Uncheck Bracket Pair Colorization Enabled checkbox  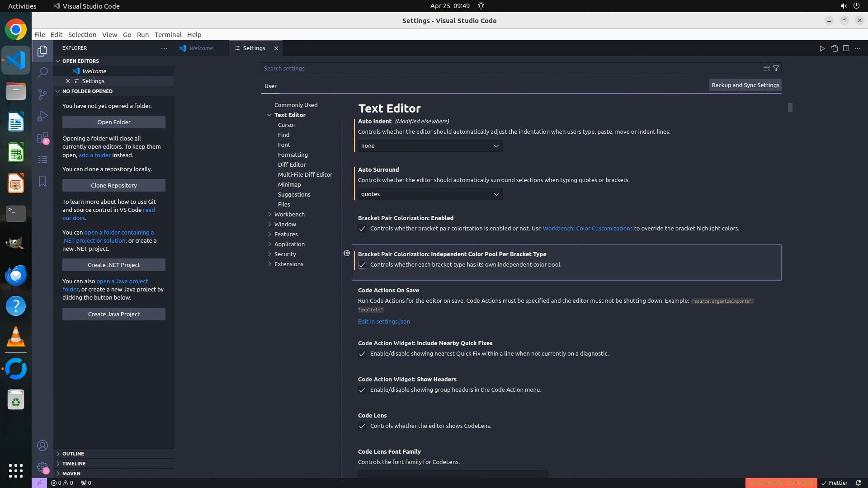coord(362,229)
